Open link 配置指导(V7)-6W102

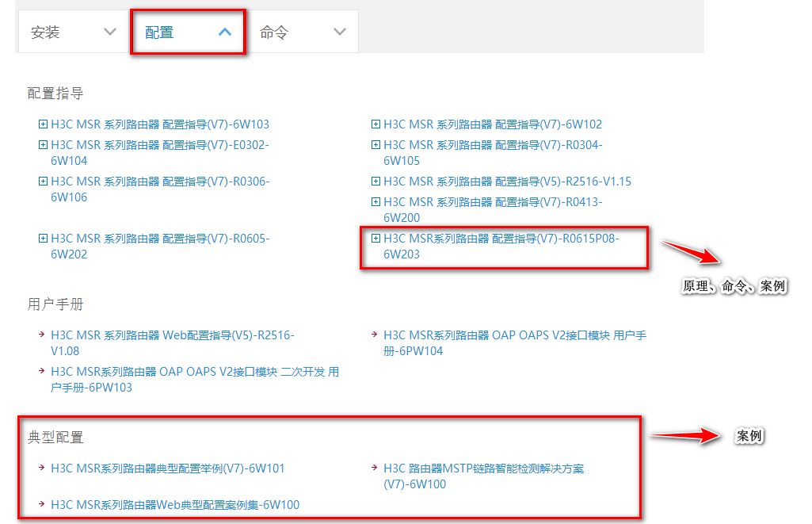(x=493, y=124)
